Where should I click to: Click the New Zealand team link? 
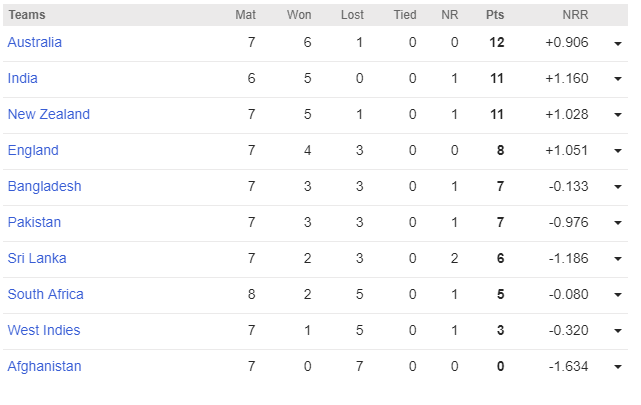click(49, 114)
